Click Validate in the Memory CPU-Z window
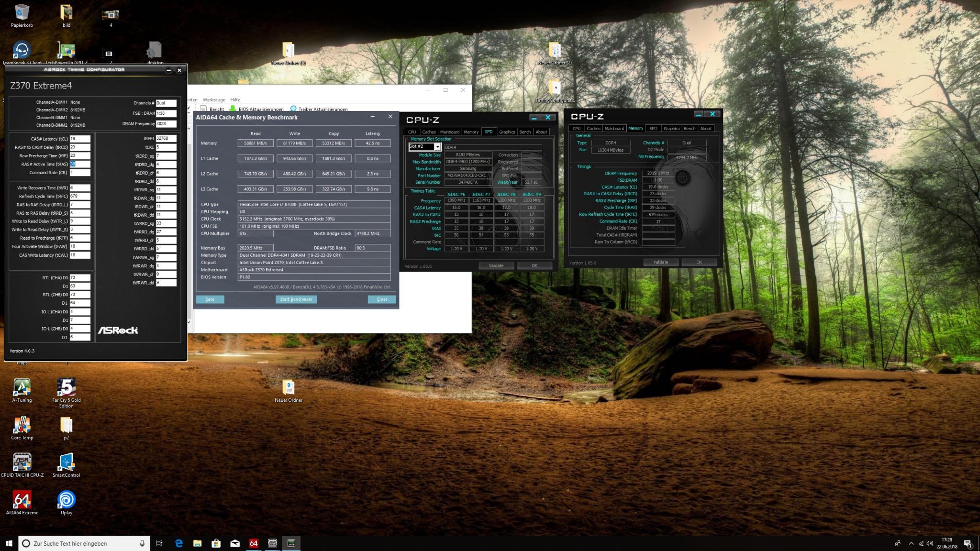 661,262
